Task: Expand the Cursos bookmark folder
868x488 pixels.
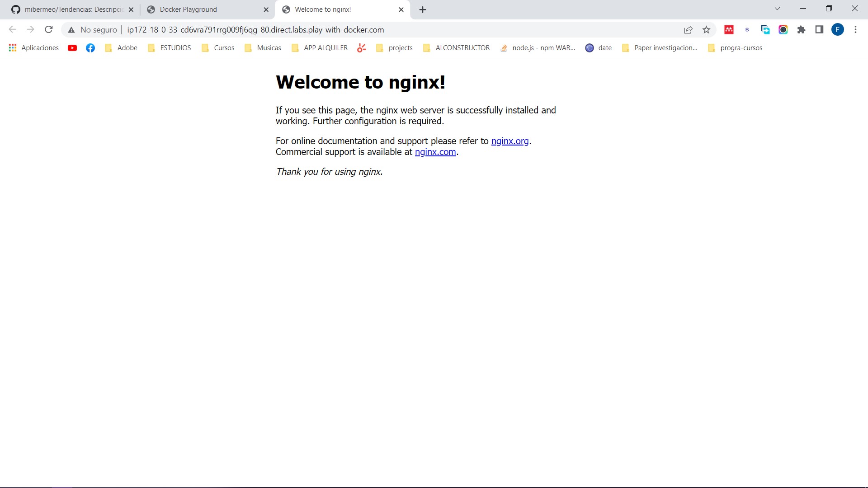Action: tap(218, 48)
